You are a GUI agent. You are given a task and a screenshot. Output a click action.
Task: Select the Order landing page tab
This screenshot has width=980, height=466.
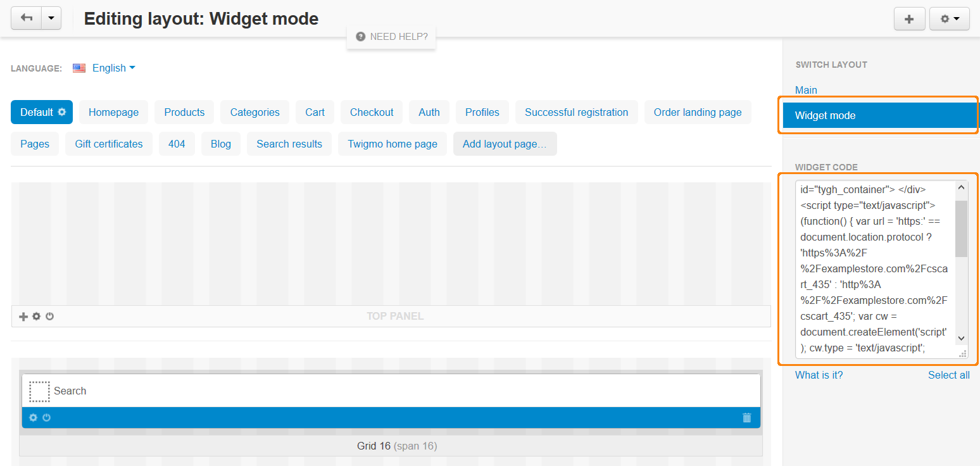[x=698, y=112]
